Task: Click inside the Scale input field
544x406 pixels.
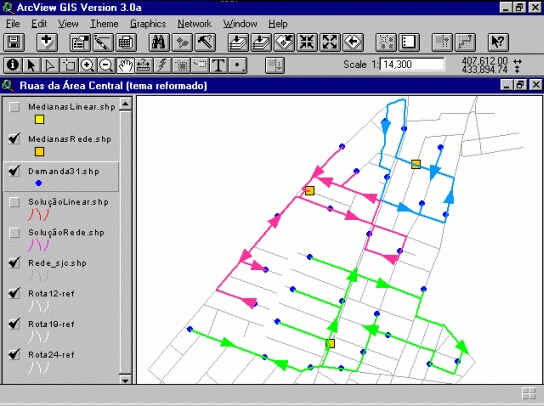Action: 412,65
